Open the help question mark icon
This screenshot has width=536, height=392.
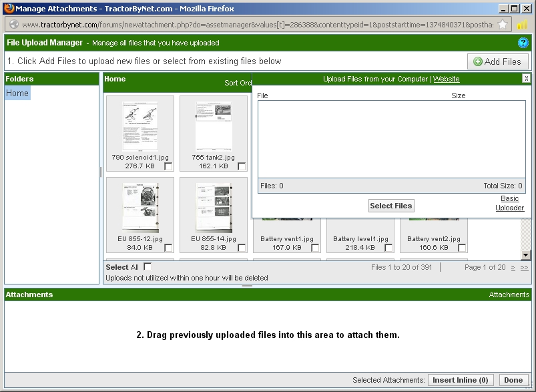coord(523,43)
